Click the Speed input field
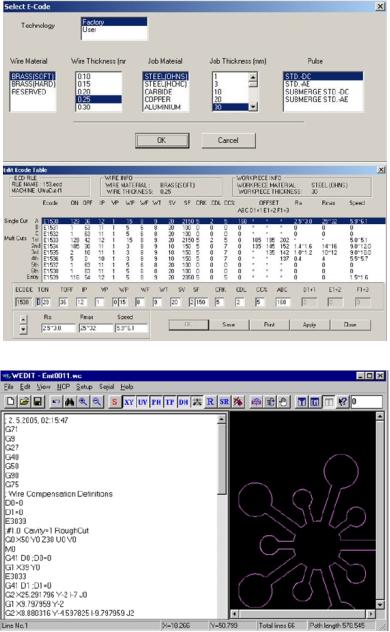Viewport: 390px width, 632px height. pyautogui.click(x=131, y=328)
